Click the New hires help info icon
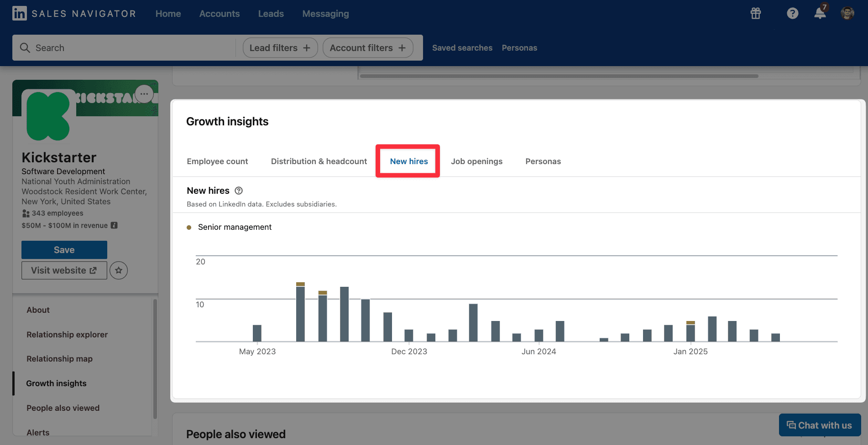Screen dimensions: 868x445 tap(239, 191)
